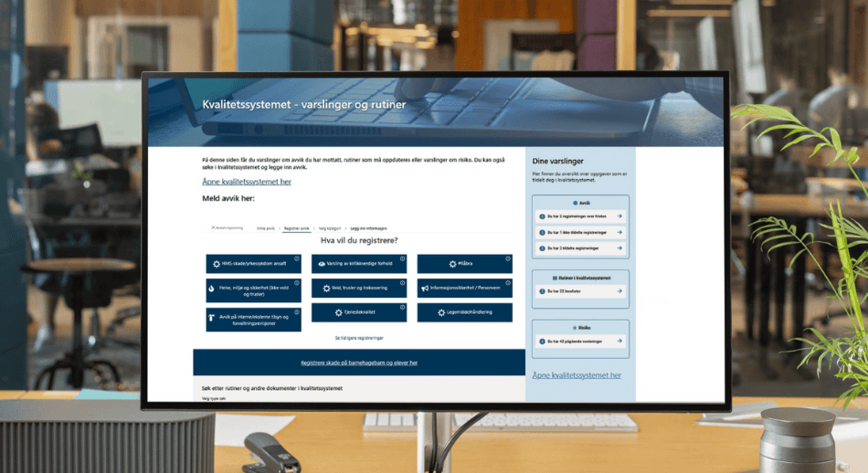Register HMS-skade/yrkessykdom ansatt
Viewport: 868px width, 473px height.
tap(253, 264)
